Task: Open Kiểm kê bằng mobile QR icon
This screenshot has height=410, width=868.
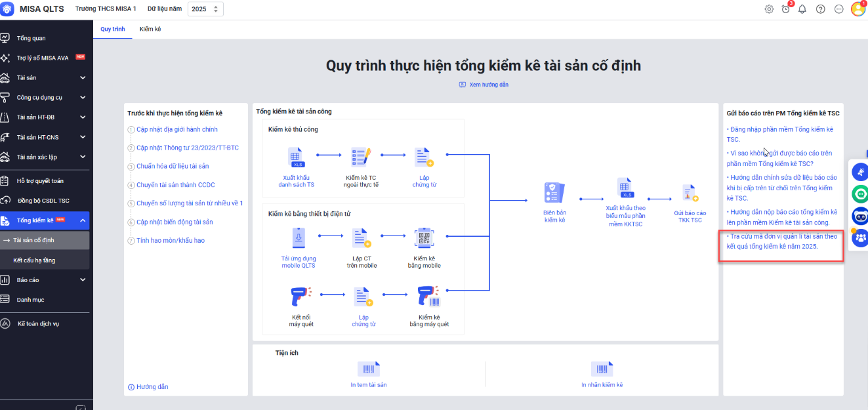Action: 423,238
